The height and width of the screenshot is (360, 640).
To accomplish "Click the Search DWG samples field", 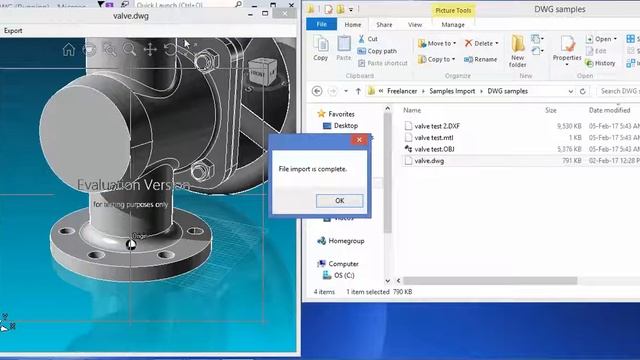I will (618, 91).
